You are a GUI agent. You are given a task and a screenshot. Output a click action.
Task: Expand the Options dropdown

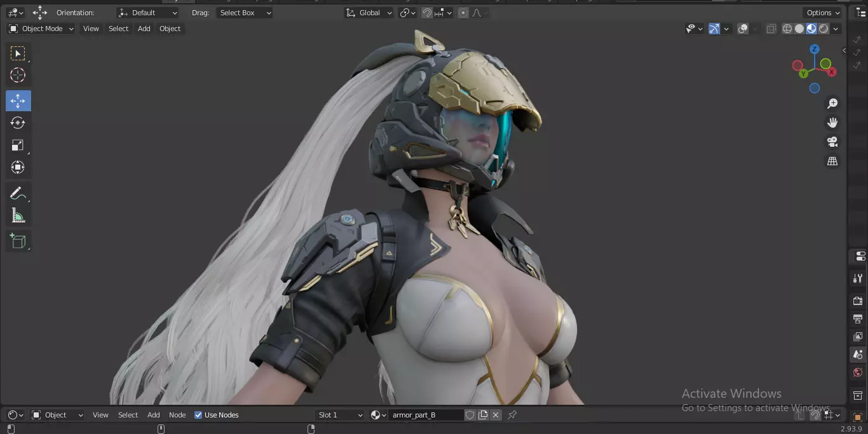coord(824,13)
